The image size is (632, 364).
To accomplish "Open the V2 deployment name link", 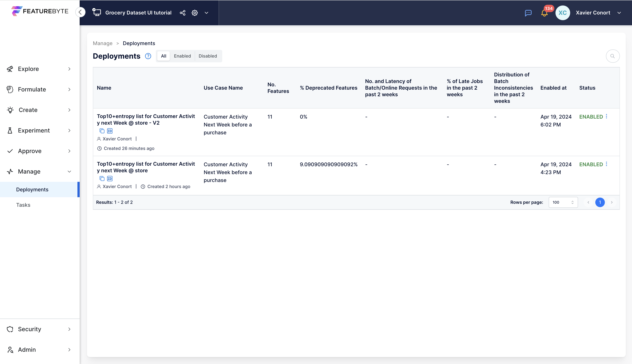I will (146, 120).
